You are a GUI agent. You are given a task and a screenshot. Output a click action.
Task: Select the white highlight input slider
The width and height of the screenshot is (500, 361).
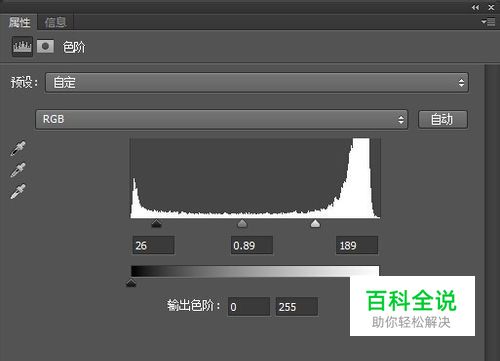tap(315, 223)
